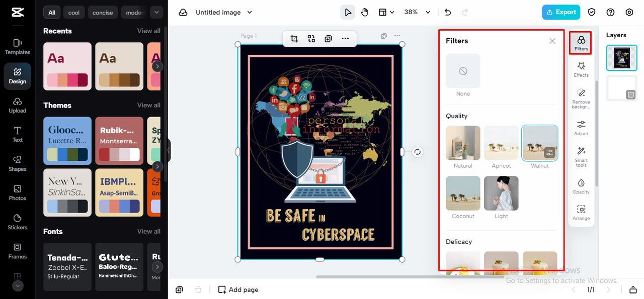This screenshot has width=644, height=299.
Task: Select the concise style tag
Action: (x=103, y=13)
